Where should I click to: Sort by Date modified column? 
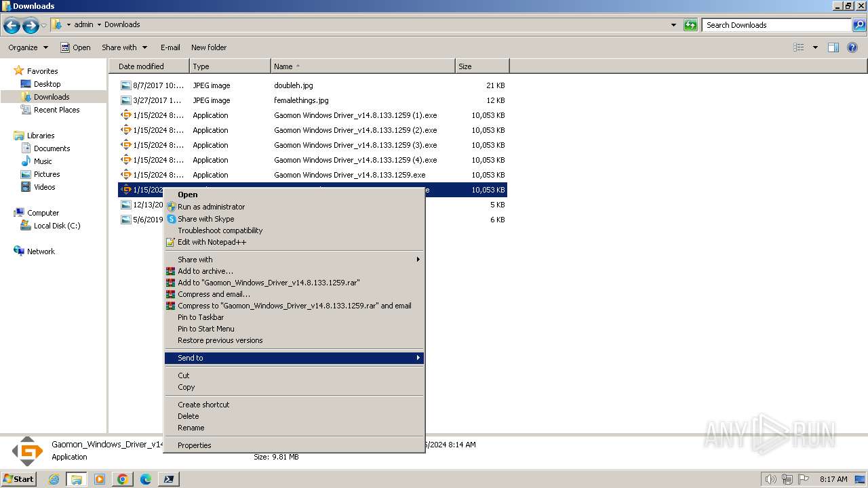[149, 66]
